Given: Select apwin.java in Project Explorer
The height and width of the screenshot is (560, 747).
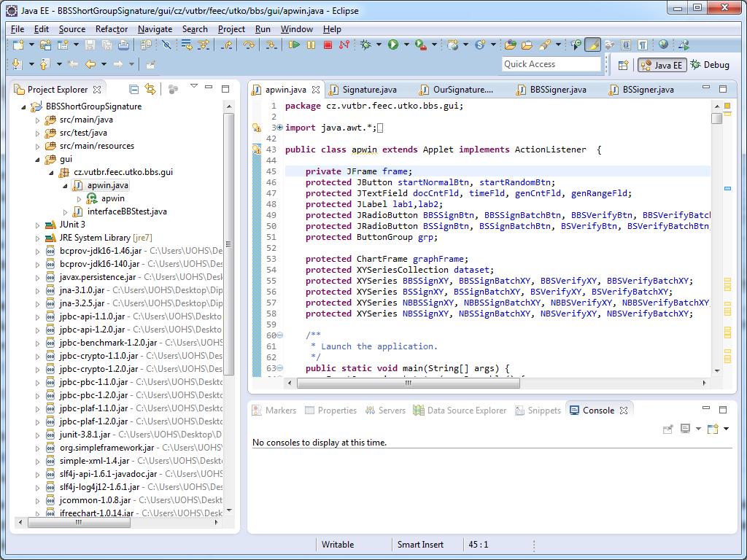Looking at the screenshot, I should point(108,185).
